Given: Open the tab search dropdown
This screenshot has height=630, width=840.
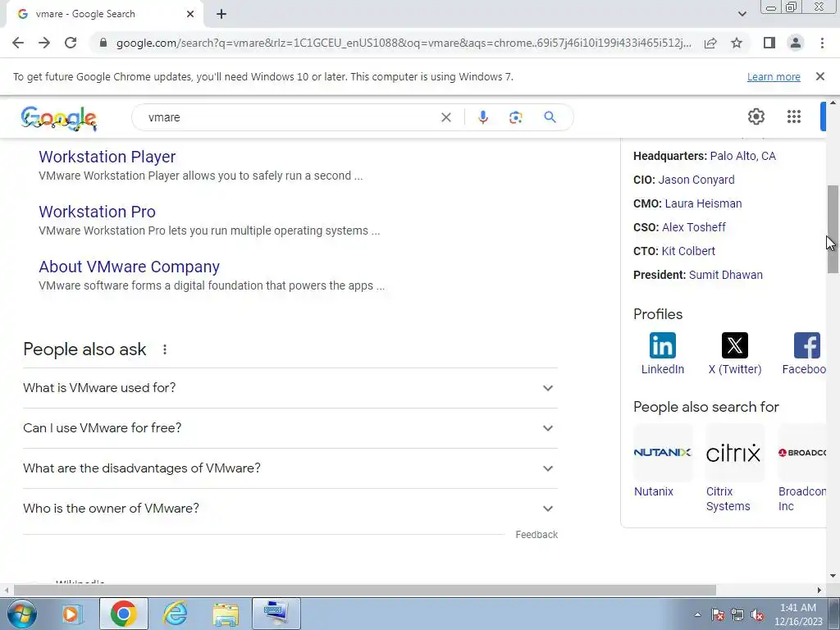Looking at the screenshot, I should [x=742, y=14].
